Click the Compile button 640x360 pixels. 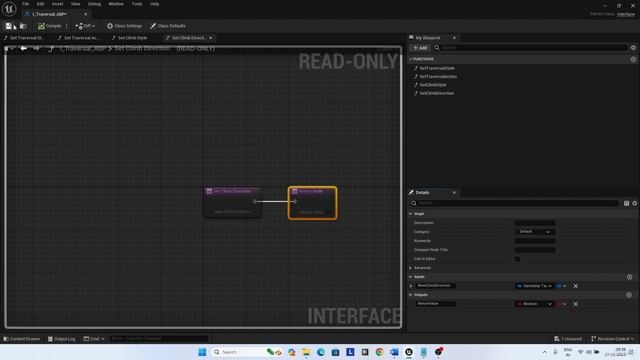[50, 26]
